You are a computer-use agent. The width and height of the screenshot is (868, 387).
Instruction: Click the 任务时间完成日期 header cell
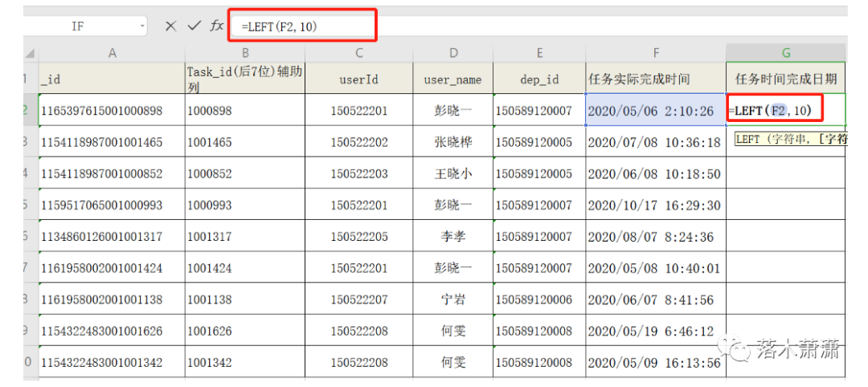[x=786, y=77]
